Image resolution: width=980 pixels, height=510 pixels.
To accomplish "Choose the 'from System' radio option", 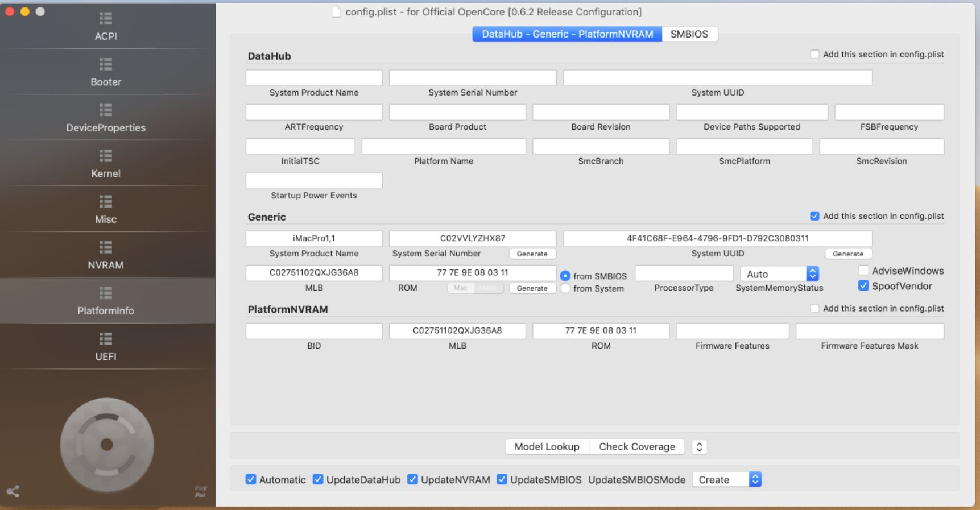I will click(565, 288).
